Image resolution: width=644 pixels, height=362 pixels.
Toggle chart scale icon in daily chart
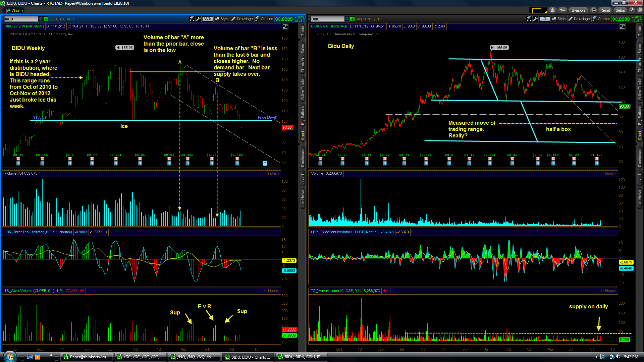tap(622, 26)
